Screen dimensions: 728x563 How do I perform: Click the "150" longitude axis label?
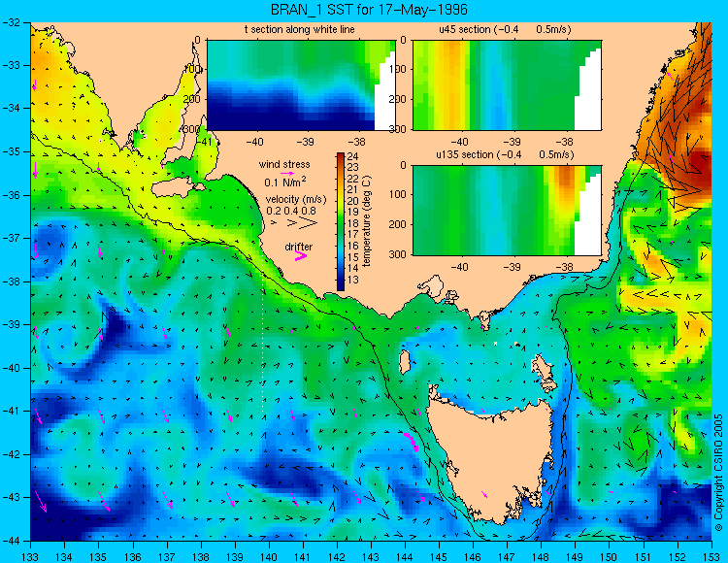(x=610, y=557)
